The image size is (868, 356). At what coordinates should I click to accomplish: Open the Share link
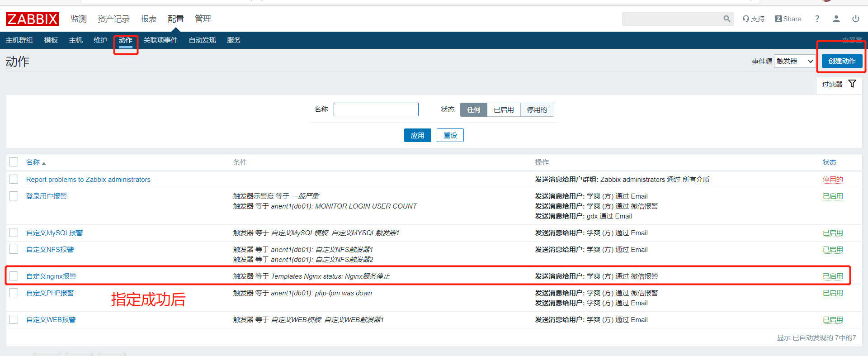[x=788, y=19]
